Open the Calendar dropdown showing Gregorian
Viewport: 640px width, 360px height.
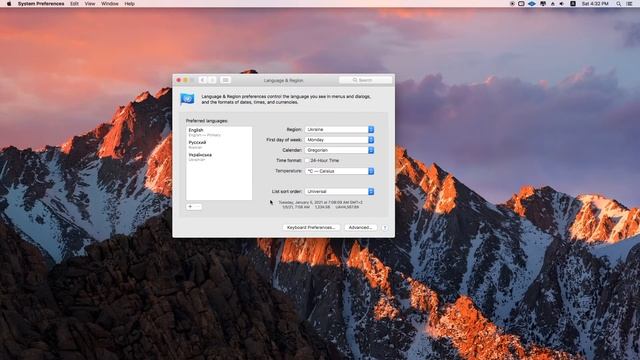pos(339,150)
